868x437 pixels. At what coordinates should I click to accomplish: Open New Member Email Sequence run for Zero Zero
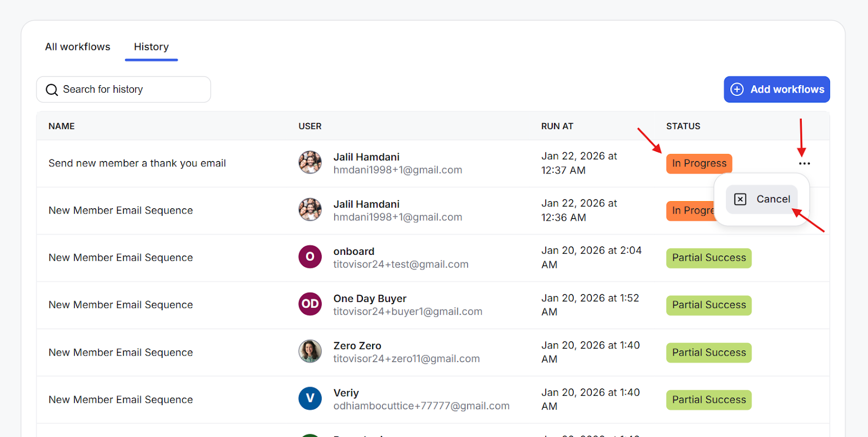[x=120, y=352]
